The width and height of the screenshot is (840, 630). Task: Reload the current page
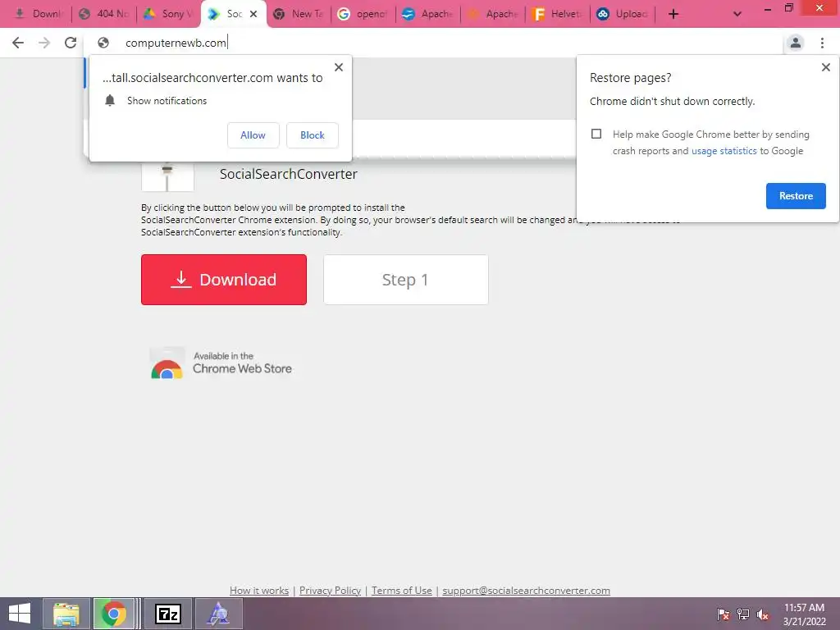[x=71, y=43]
